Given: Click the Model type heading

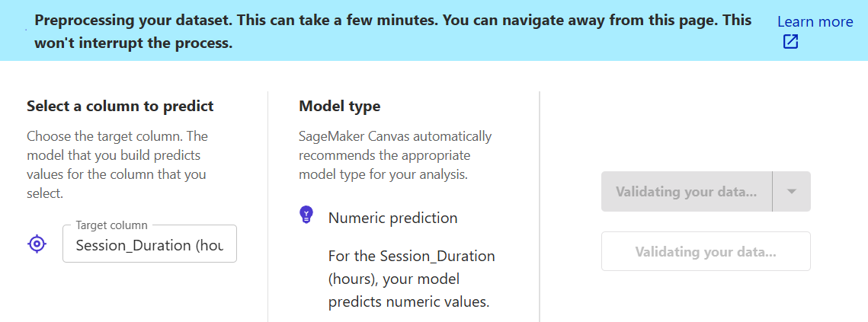Looking at the screenshot, I should tap(339, 107).
